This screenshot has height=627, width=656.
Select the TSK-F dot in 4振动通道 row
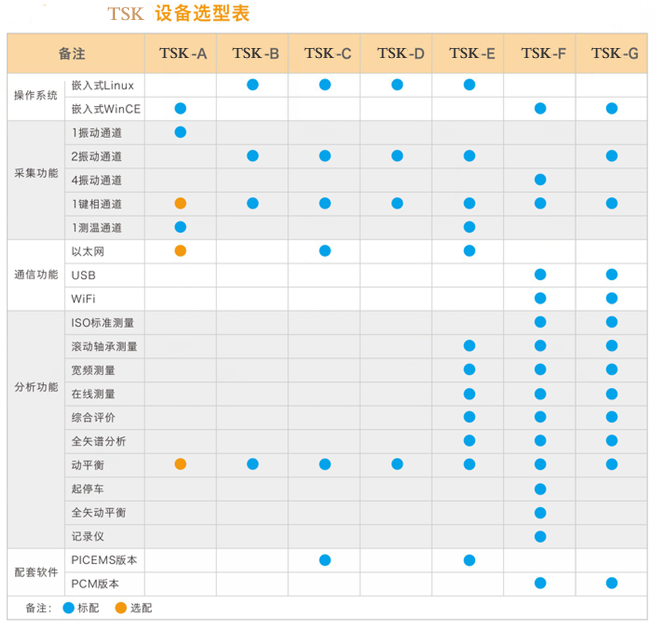540,180
